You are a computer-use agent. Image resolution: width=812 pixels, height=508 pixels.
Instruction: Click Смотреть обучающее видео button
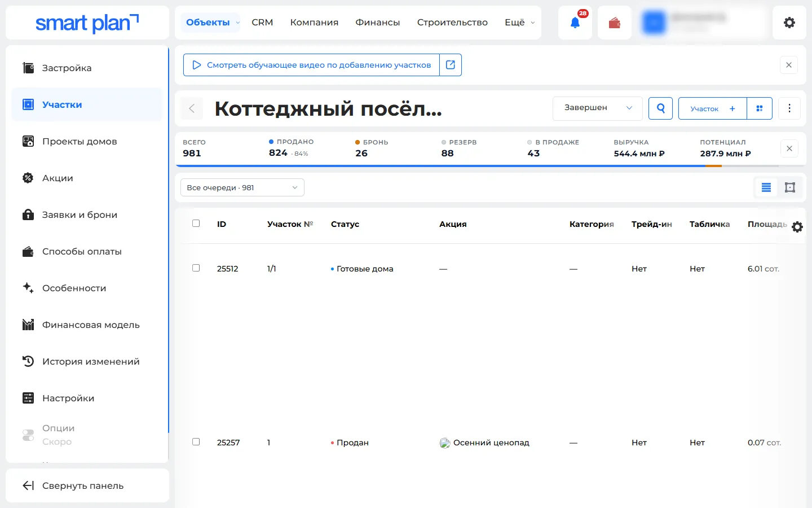tap(311, 65)
